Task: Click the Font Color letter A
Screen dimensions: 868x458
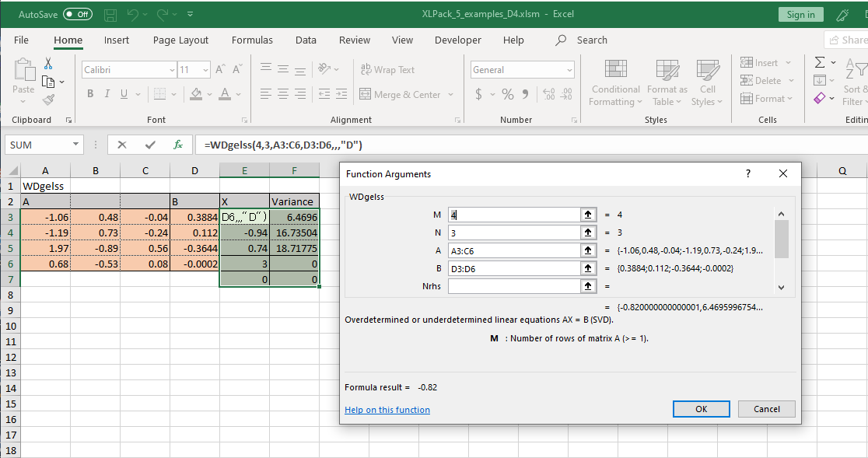Action: (225, 94)
